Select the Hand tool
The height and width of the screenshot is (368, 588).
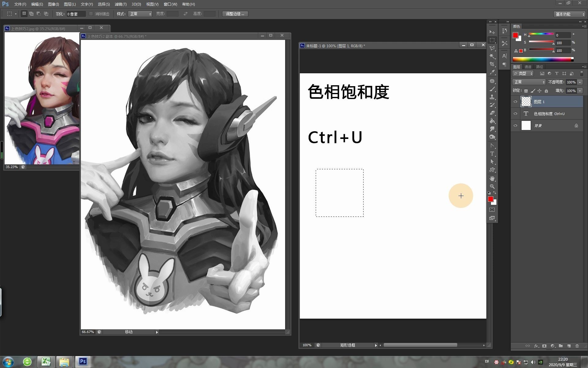(492, 178)
